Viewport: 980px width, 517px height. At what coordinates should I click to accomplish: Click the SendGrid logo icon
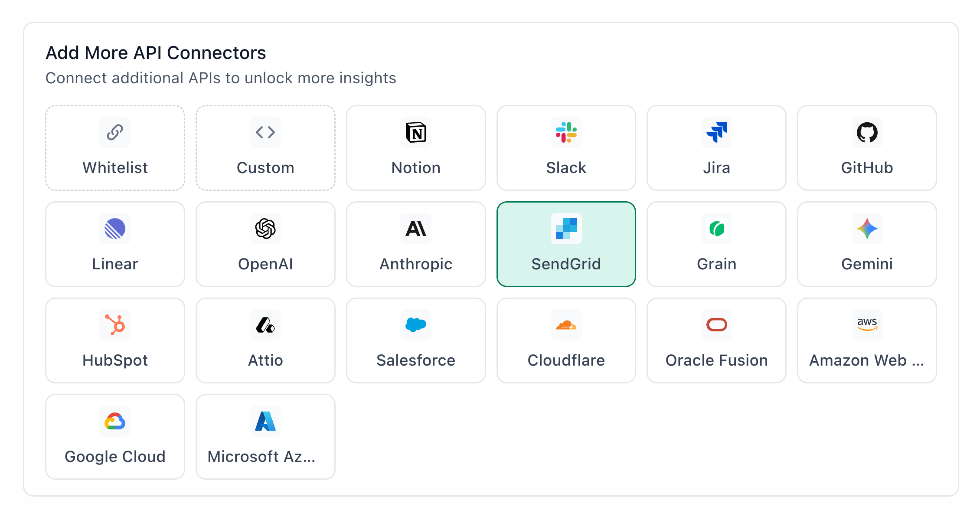pos(566,229)
